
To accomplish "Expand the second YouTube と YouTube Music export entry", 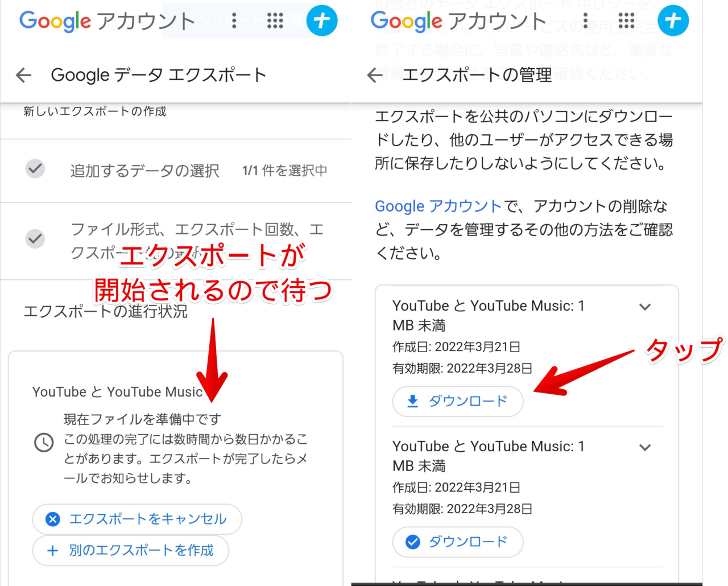I will [x=645, y=447].
